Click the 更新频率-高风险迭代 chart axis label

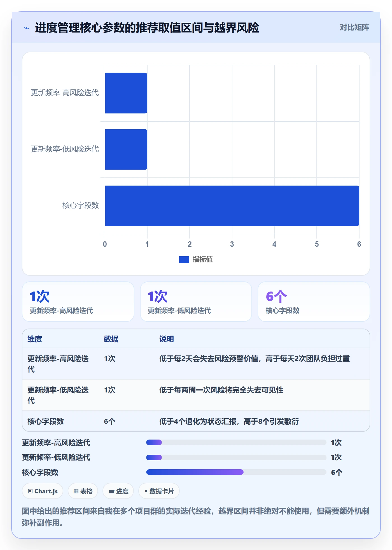(x=65, y=93)
